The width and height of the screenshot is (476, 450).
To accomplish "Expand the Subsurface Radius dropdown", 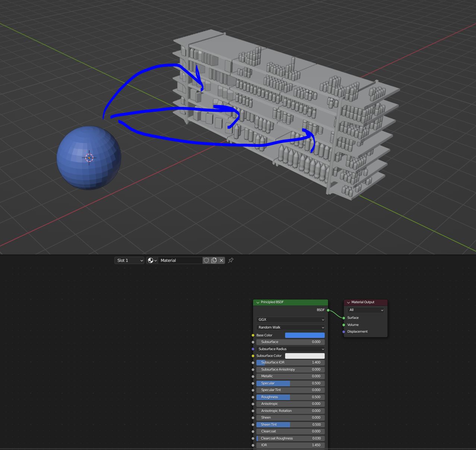I will (290, 349).
